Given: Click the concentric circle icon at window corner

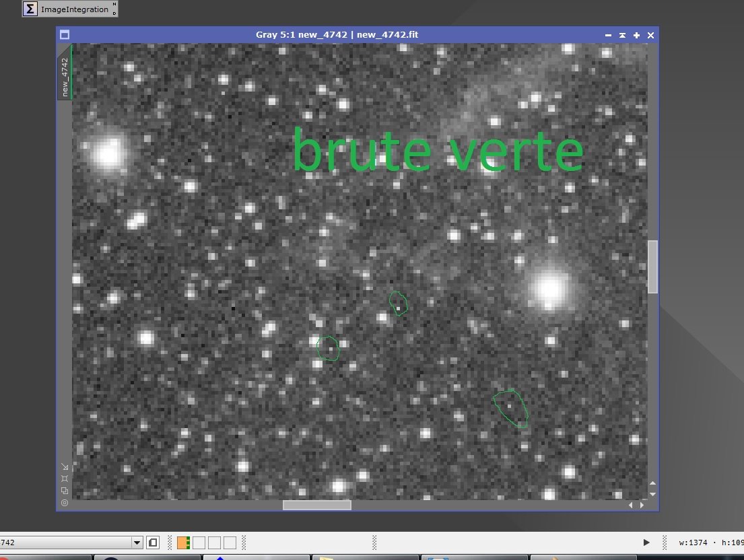Looking at the screenshot, I should click(65, 503).
